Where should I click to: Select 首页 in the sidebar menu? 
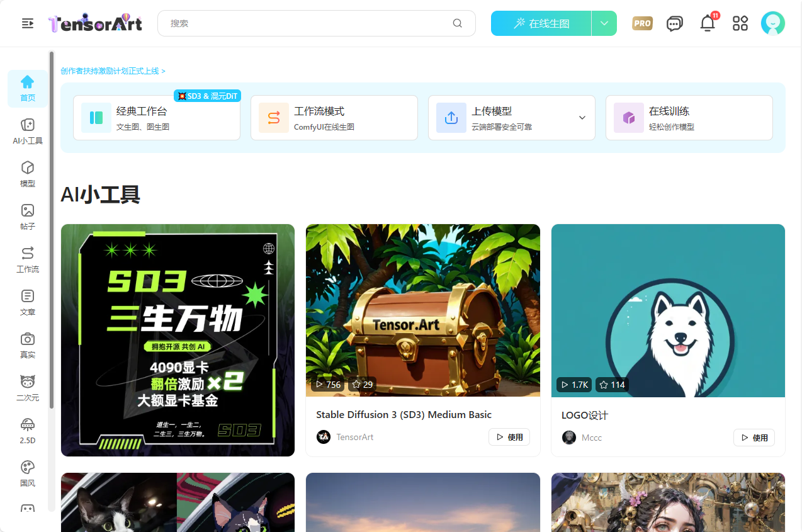(28, 89)
